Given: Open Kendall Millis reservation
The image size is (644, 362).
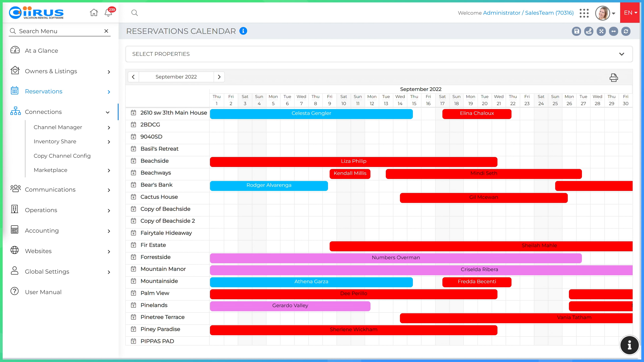Looking at the screenshot, I should point(350,174).
